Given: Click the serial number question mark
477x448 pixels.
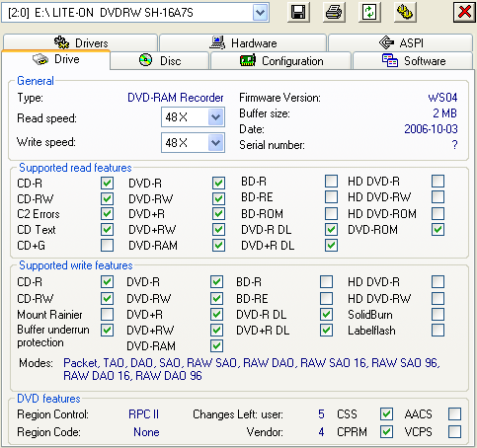Looking at the screenshot, I should point(454,145).
